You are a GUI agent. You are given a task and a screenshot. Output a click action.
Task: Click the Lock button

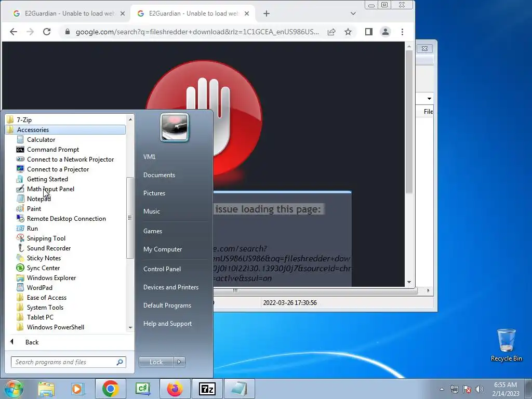(x=156, y=362)
